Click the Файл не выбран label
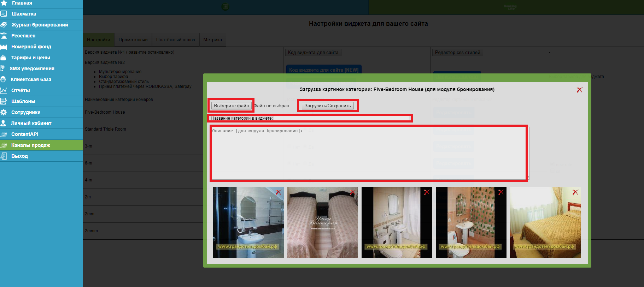The height and width of the screenshot is (287, 644). [271, 106]
